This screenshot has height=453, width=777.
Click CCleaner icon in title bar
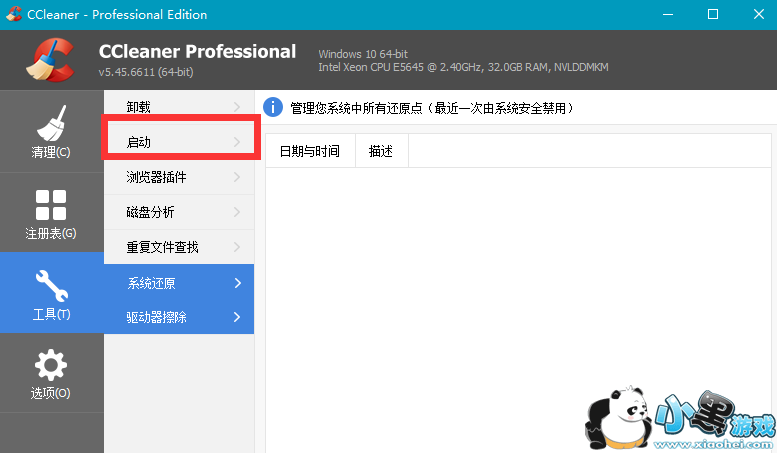coord(13,14)
